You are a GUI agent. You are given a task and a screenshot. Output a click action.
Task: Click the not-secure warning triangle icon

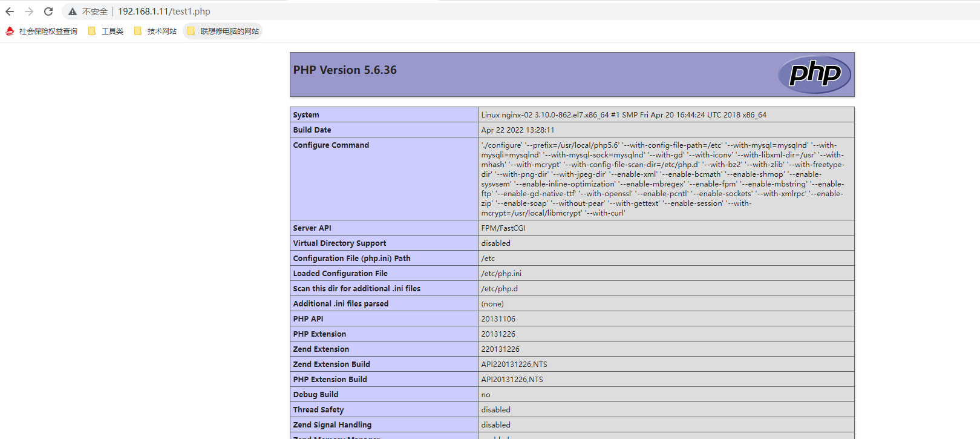pyautogui.click(x=73, y=12)
